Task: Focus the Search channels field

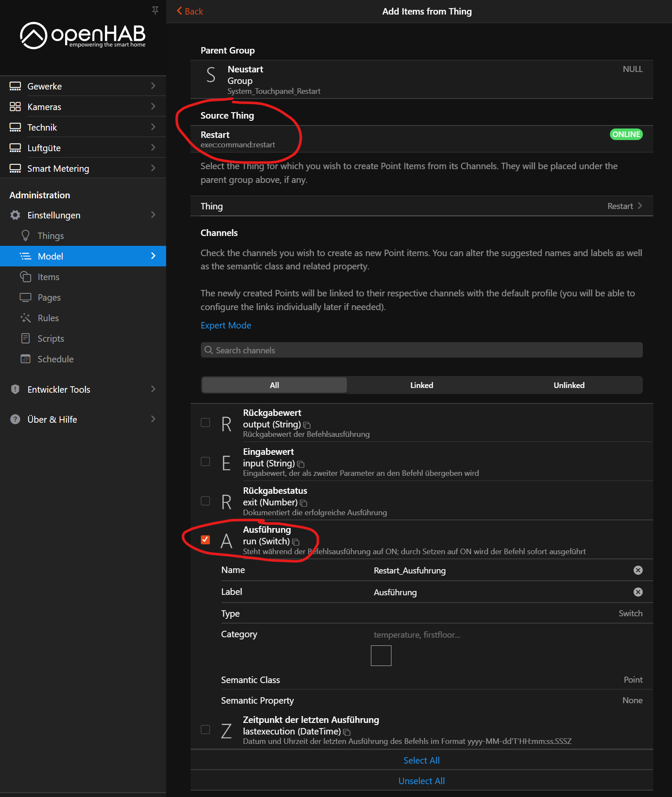Action: [421, 350]
